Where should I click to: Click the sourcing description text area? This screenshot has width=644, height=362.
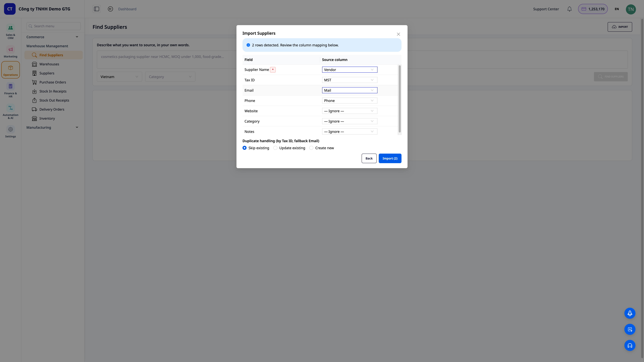click(x=362, y=60)
